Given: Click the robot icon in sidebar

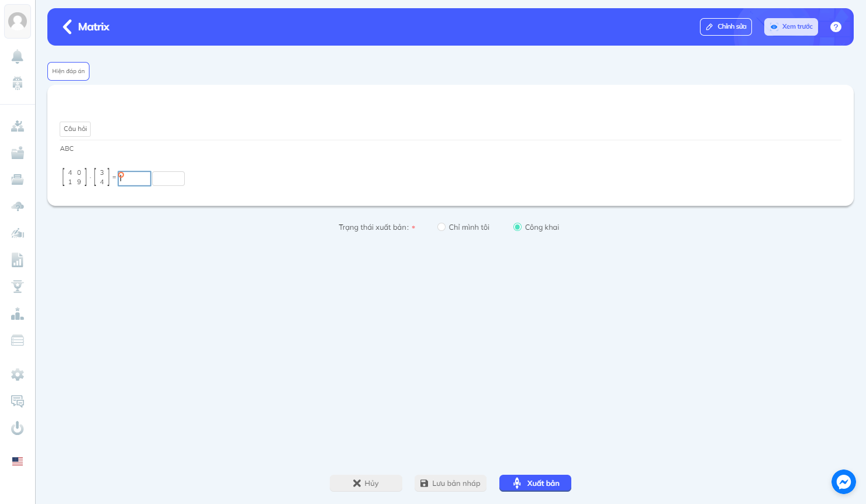Looking at the screenshot, I should pos(18,83).
